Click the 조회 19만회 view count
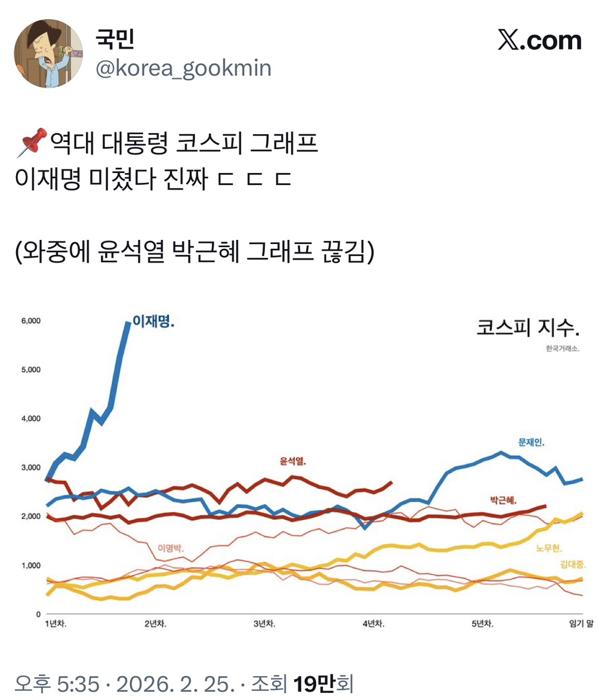Screen dimensions: 611x700 (x=304, y=682)
